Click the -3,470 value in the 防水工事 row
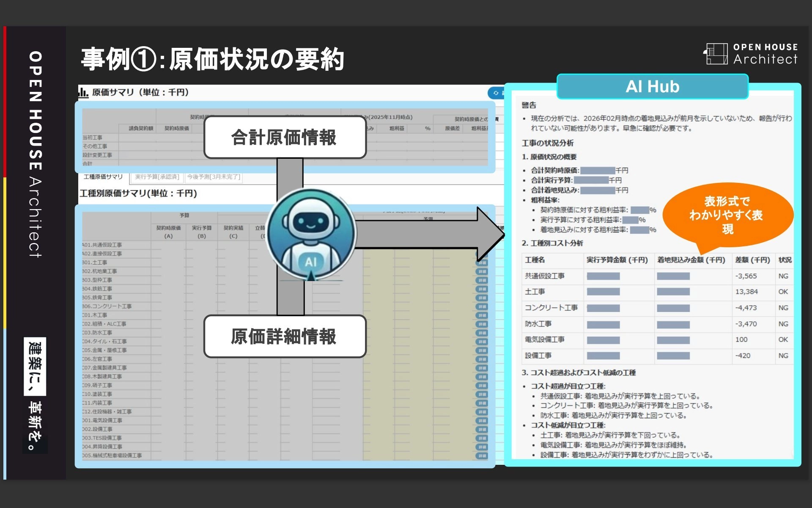This screenshot has height=508, width=812. [x=746, y=324]
